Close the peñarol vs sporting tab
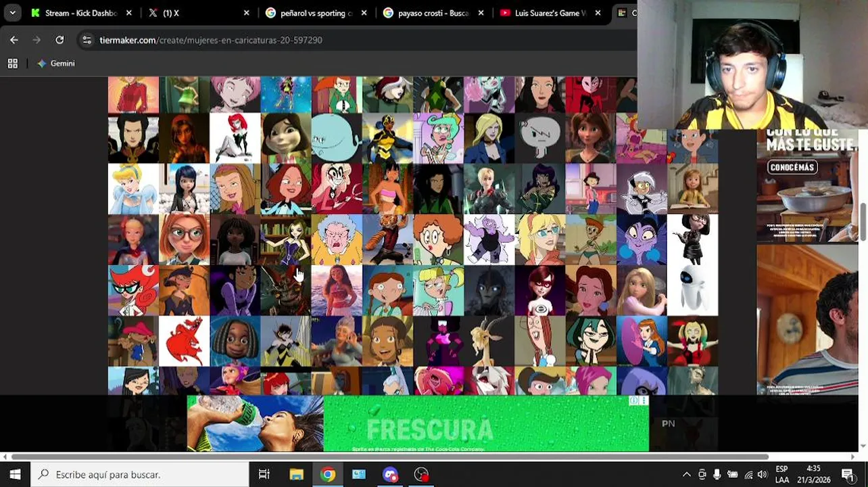The height and width of the screenshot is (487, 868). [x=364, y=13]
